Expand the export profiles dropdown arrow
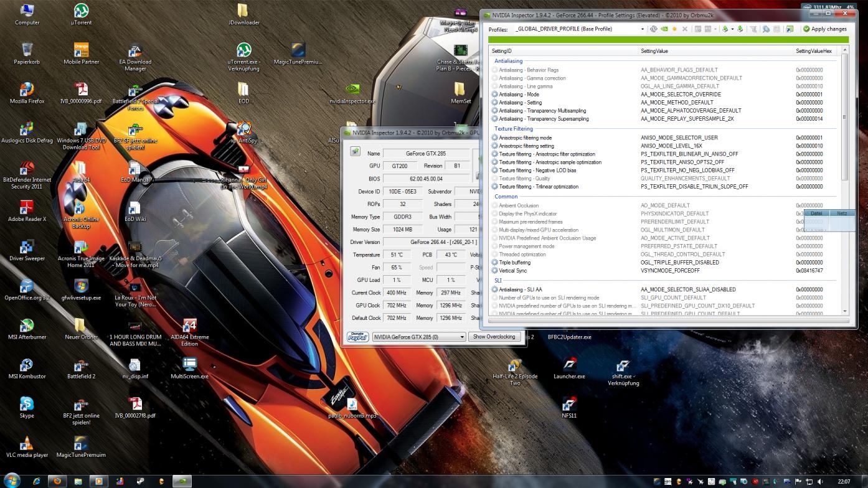The image size is (868, 488). 732,29
